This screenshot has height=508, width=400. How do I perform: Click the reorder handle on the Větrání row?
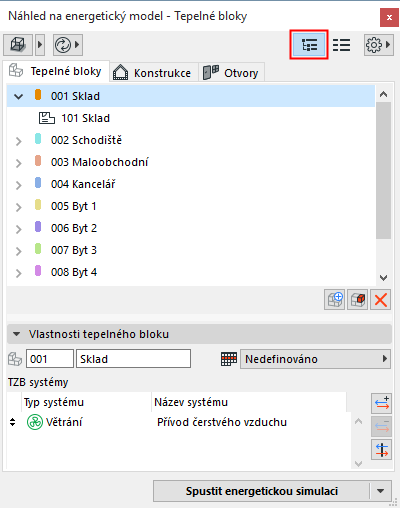(13, 422)
